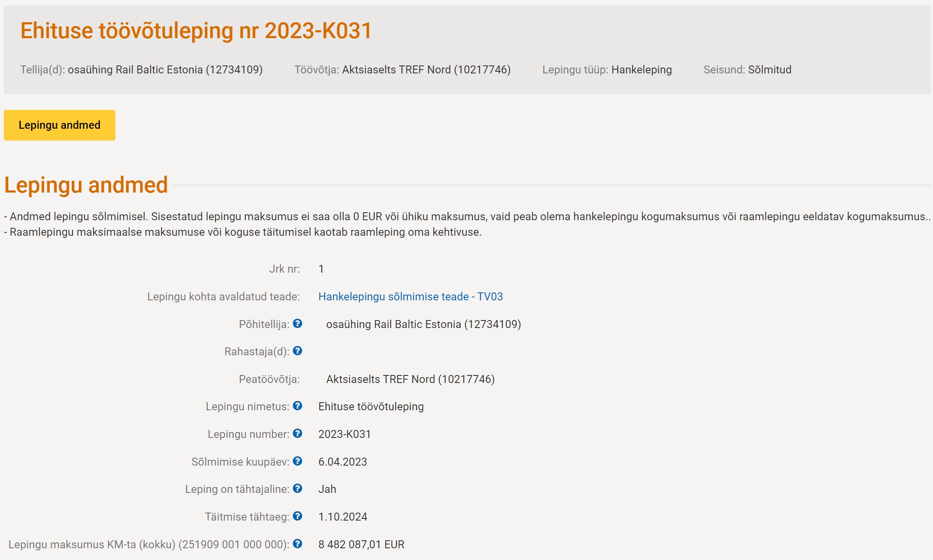
Task: Click help icon beside Täitmise tähtaeg
Action: click(x=297, y=516)
